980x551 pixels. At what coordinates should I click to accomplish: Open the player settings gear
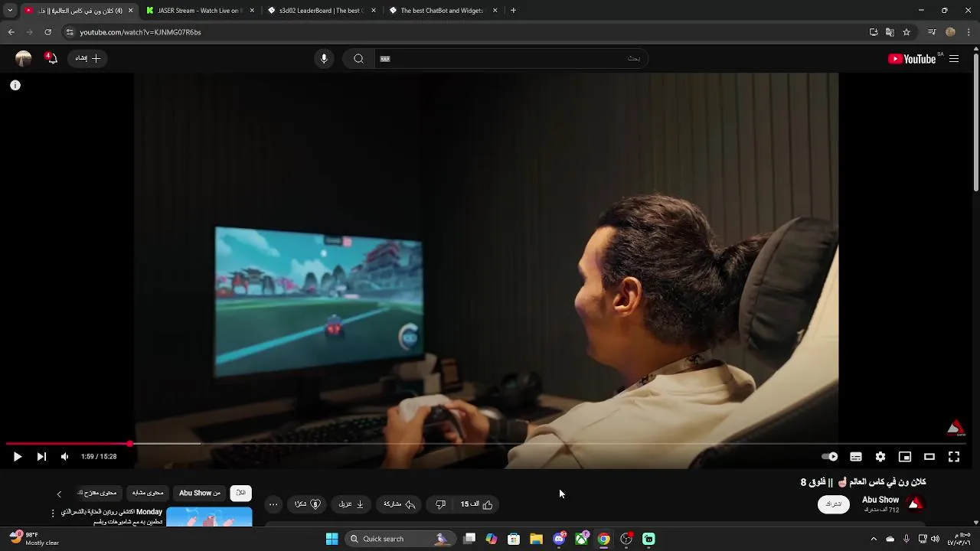(x=880, y=457)
